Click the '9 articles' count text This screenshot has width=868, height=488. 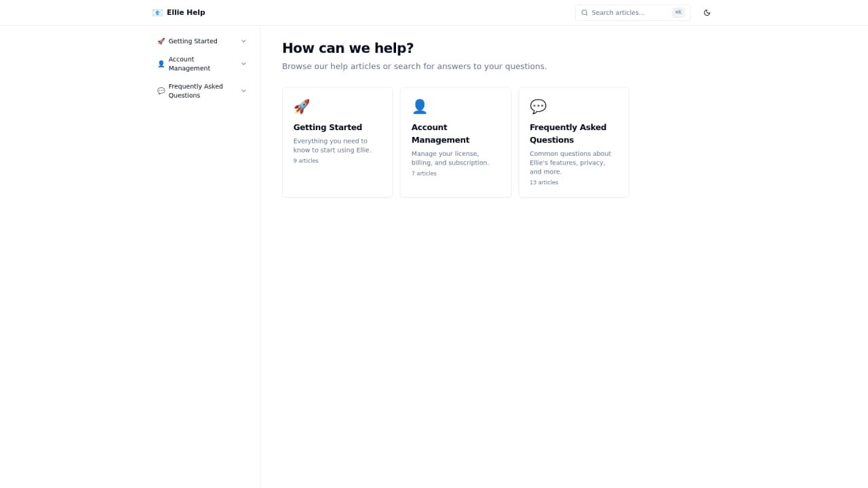pos(306,161)
